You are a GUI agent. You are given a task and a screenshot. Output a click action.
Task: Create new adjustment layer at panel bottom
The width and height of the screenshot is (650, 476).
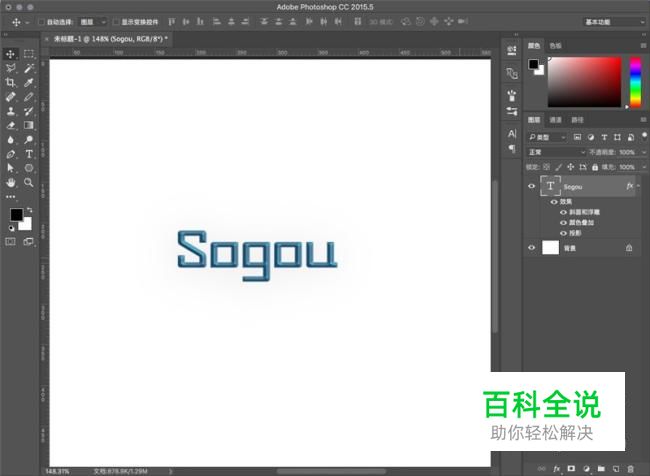pos(586,469)
